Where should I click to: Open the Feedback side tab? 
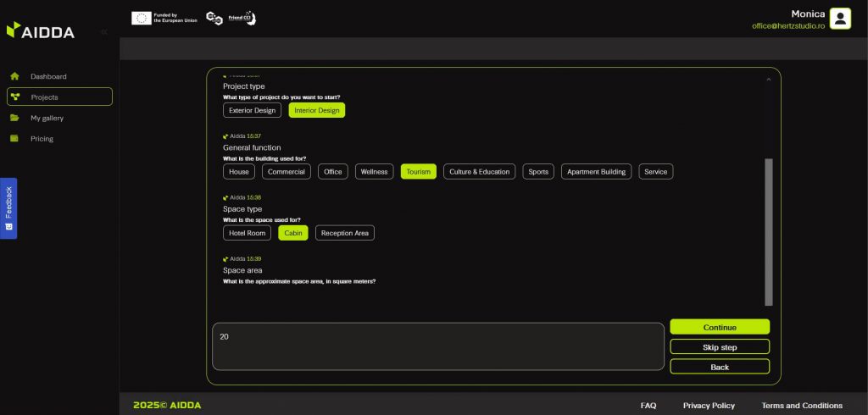point(8,208)
